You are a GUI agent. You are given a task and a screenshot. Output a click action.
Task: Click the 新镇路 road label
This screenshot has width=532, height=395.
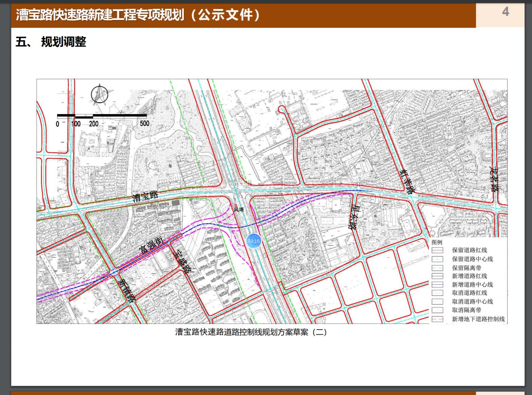(127, 291)
